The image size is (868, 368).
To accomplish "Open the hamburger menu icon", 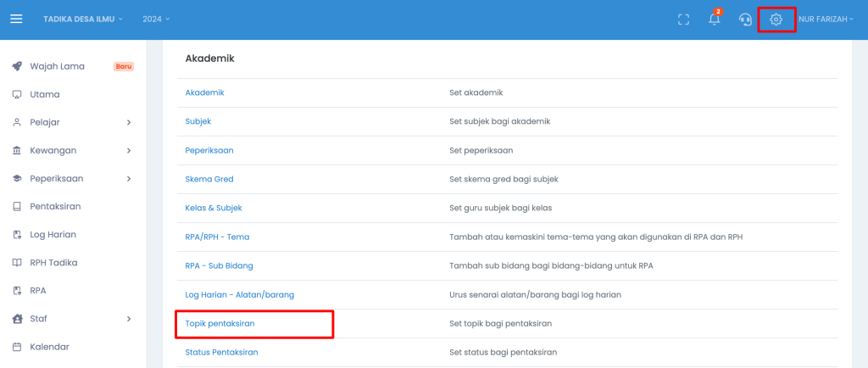I will coord(17,19).
